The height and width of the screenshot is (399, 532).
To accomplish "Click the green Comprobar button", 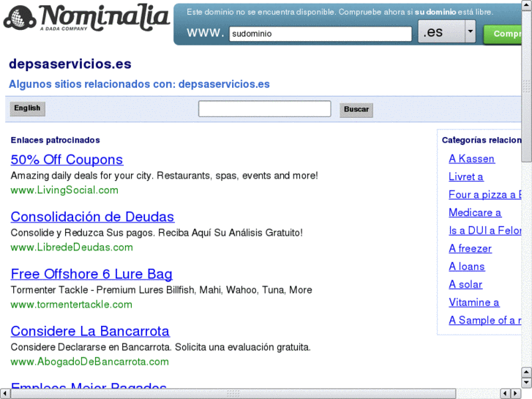I will coord(503,34).
